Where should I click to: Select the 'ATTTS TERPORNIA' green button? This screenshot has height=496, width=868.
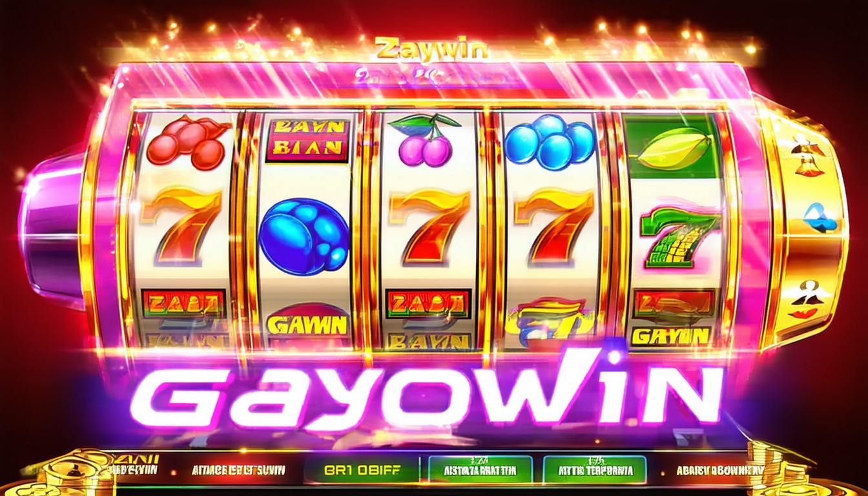point(595,470)
